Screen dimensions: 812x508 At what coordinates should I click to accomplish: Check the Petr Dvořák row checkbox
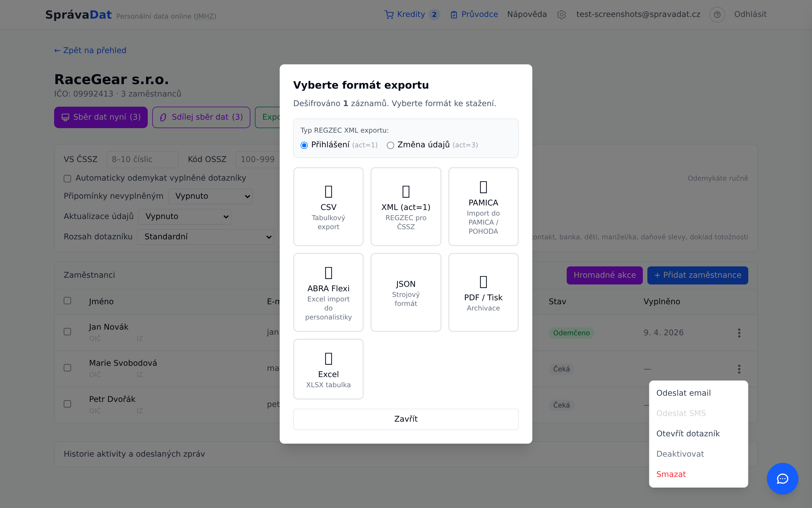(67, 404)
